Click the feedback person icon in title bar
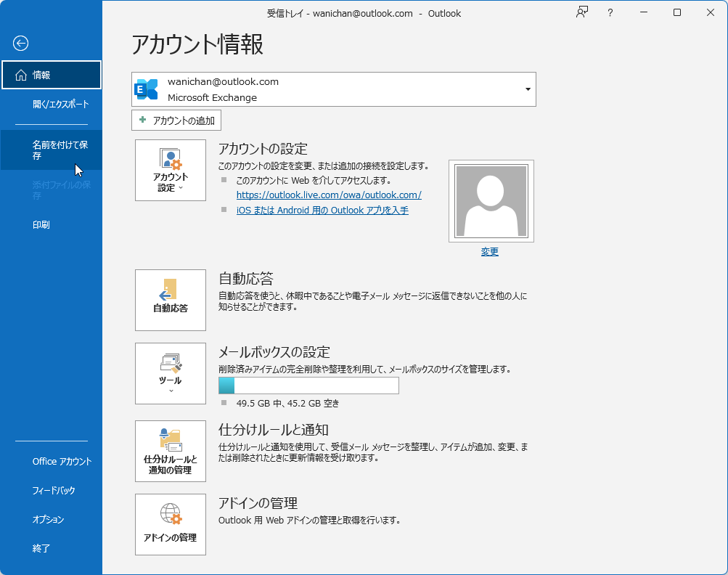The width and height of the screenshot is (728, 575). coord(582,12)
